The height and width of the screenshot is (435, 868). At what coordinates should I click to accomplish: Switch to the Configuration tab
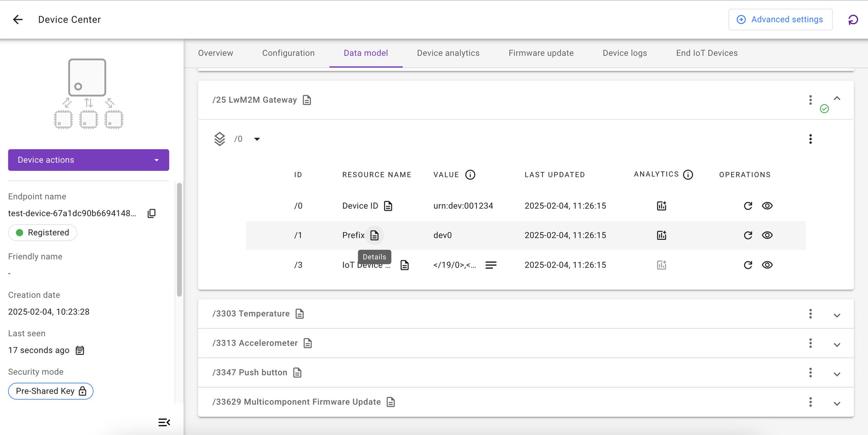click(x=288, y=53)
